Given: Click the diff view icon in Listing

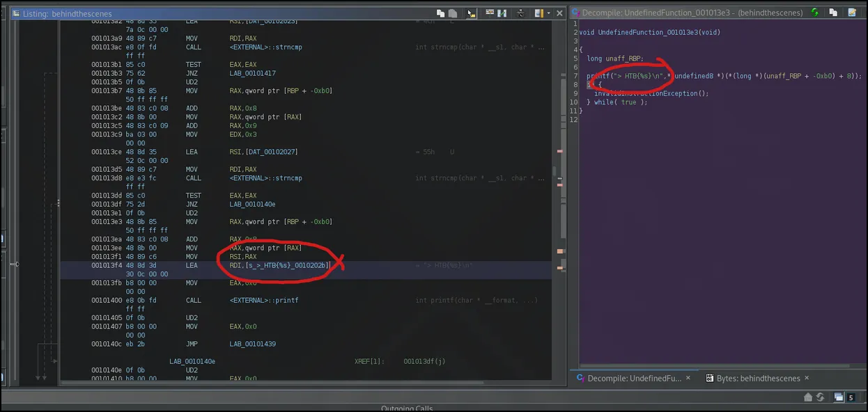Looking at the screenshot, I should [x=503, y=13].
